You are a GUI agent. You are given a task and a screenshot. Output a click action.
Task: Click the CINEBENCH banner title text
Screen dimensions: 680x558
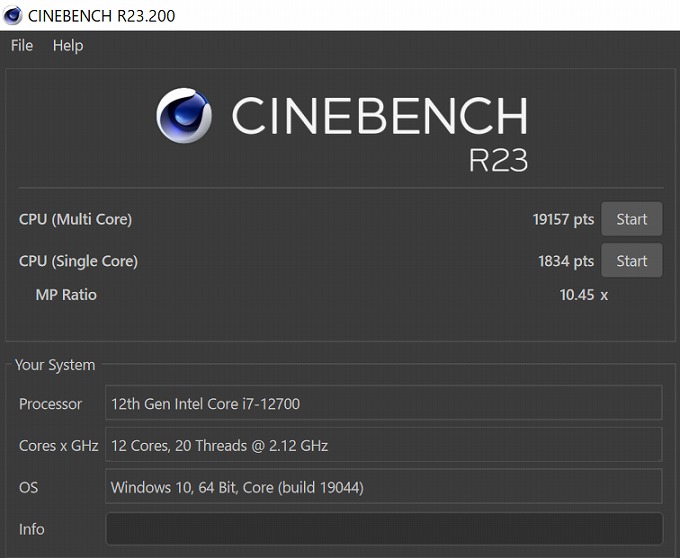[379, 116]
